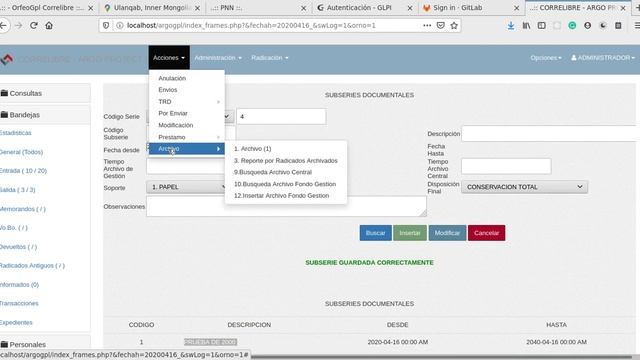Open General (Todos) sidebar link
Screen dimensions: 640x360
coord(21,152)
